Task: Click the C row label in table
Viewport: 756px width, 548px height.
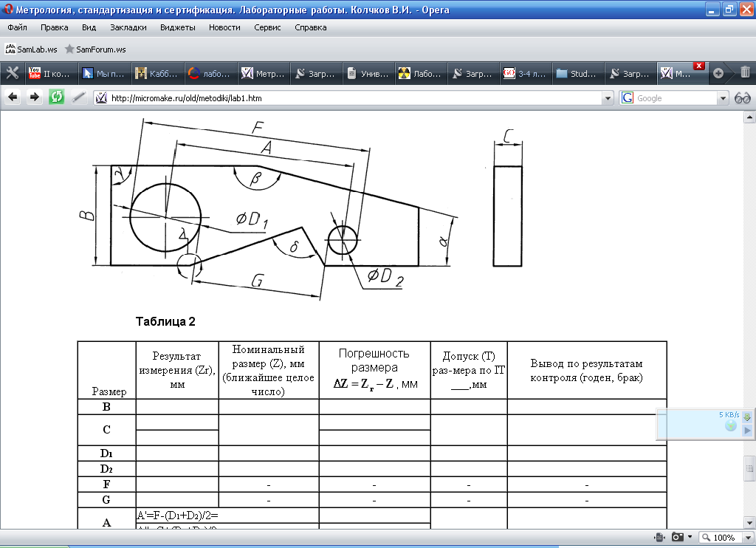Action: [106, 429]
